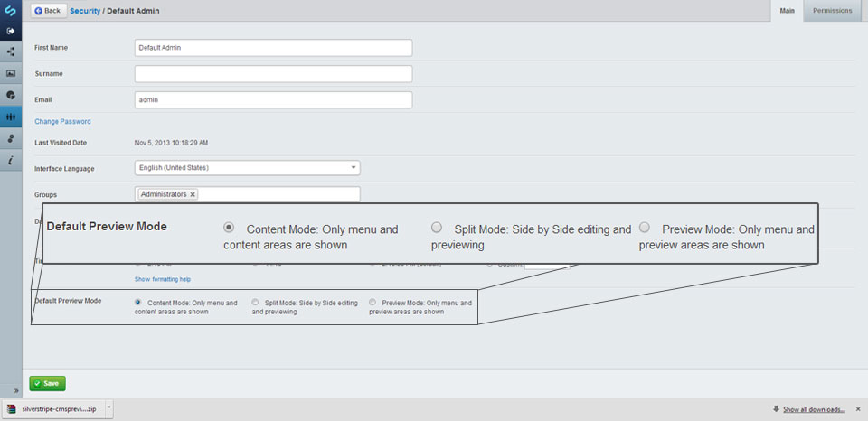Open the Security people icon in sidebar

click(x=11, y=117)
